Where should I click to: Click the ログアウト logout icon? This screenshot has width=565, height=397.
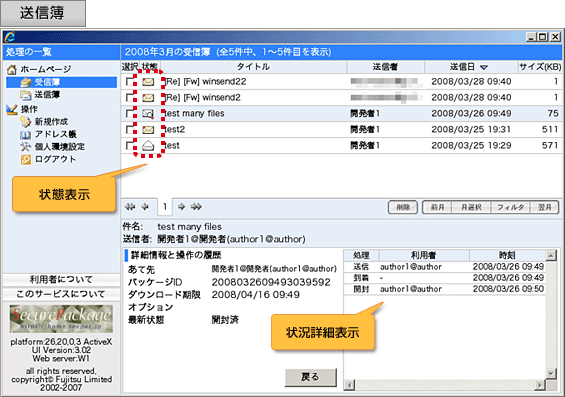[x=26, y=159]
